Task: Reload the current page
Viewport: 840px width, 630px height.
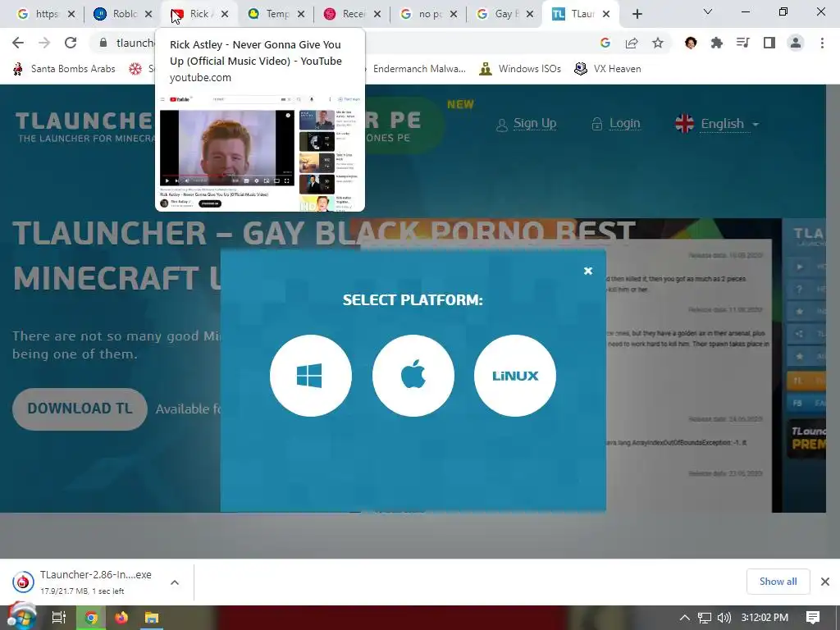Action: [71, 43]
